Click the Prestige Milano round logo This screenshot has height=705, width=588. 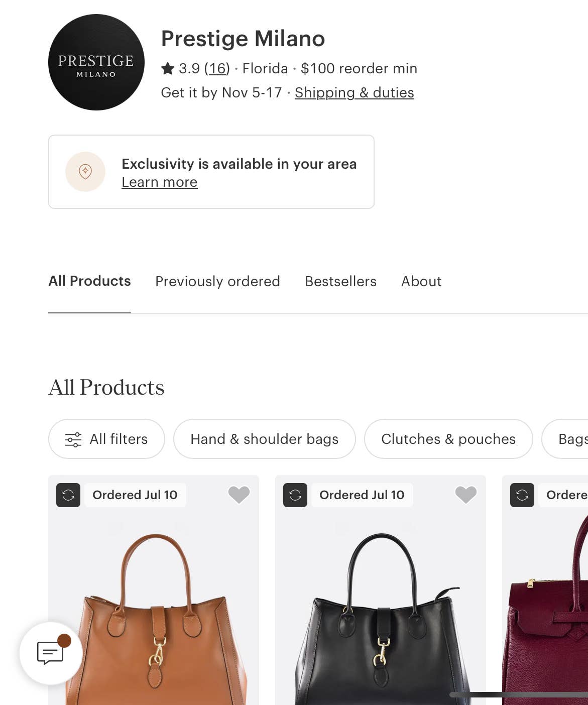(x=96, y=62)
